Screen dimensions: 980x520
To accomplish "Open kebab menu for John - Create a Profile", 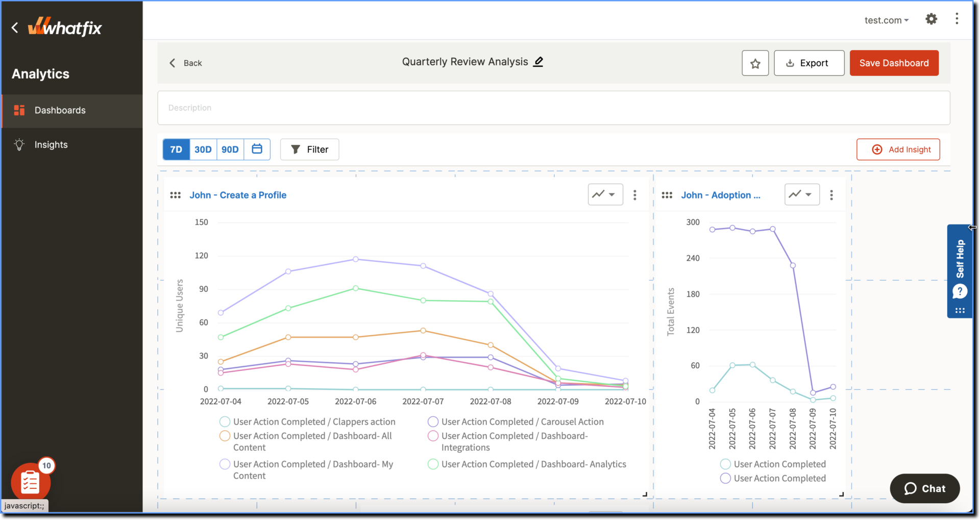I will click(x=634, y=195).
